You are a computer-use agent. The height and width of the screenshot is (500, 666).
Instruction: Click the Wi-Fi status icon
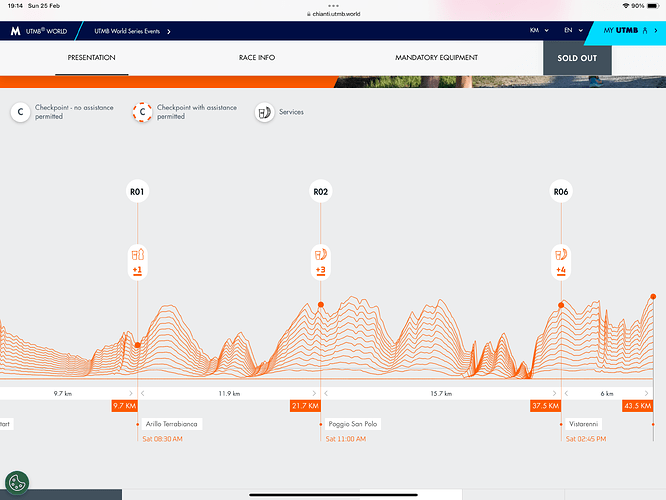[626, 6]
